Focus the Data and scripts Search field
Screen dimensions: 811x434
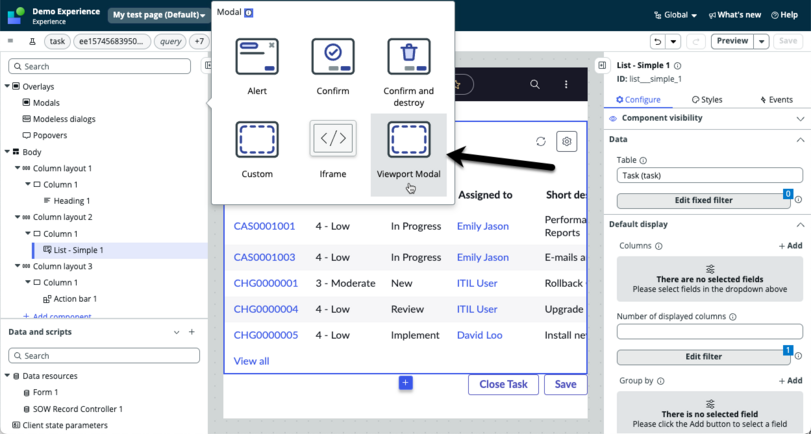click(x=104, y=355)
